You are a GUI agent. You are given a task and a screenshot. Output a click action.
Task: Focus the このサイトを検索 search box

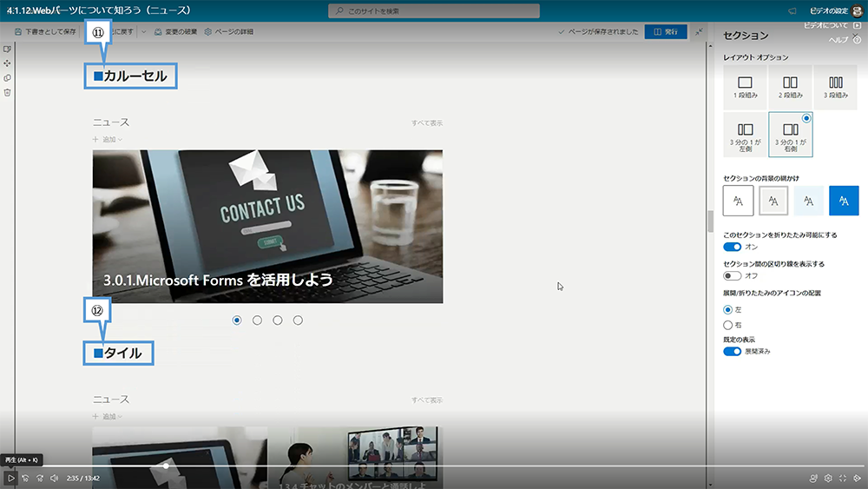tap(434, 11)
